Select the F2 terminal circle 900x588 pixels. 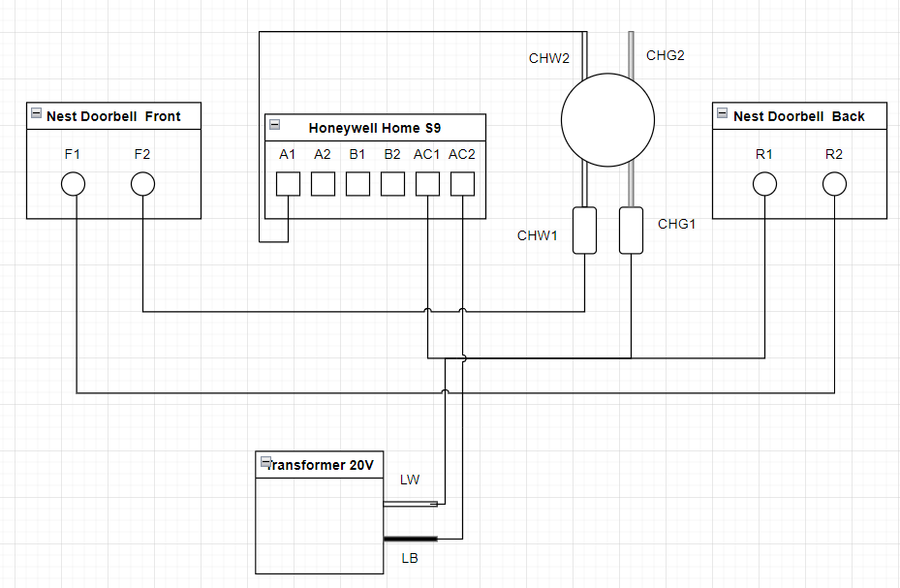(142, 183)
